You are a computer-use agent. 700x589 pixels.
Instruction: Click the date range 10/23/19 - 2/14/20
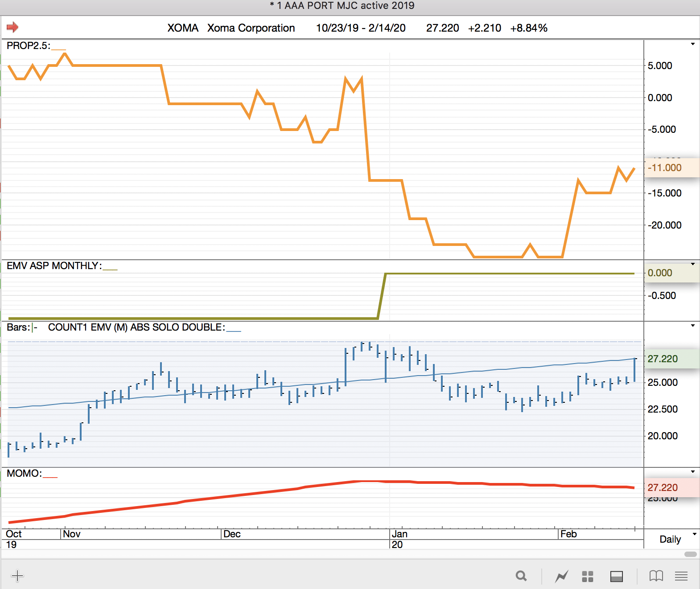pyautogui.click(x=361, y=28)
